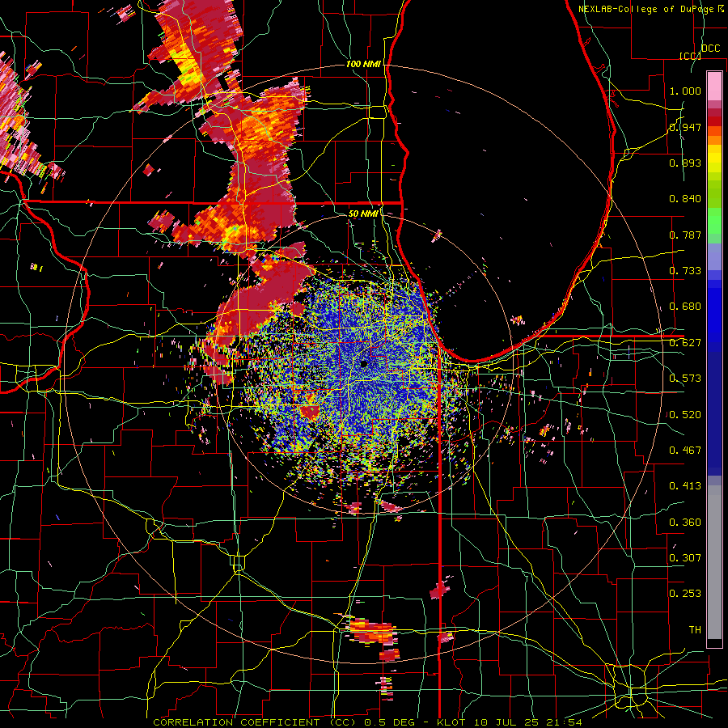Select the 0.413 scale value

coord(685,486)
